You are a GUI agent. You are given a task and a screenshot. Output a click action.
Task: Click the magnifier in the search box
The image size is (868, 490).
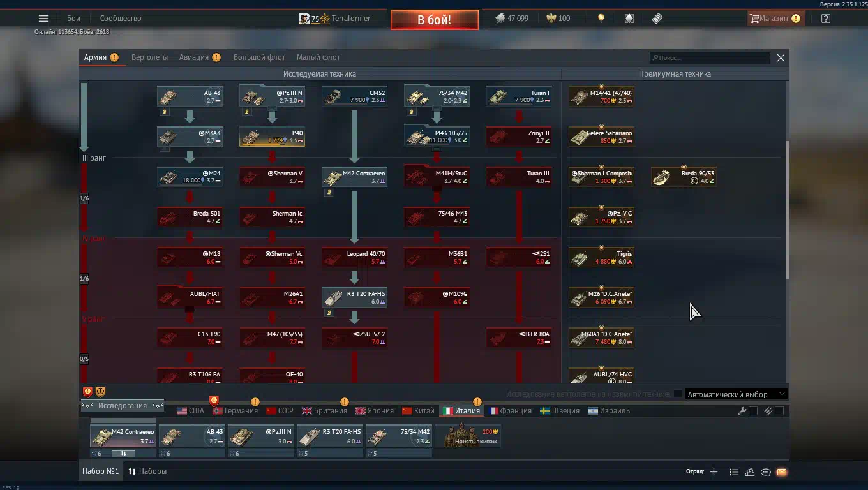tap(655, 58)
